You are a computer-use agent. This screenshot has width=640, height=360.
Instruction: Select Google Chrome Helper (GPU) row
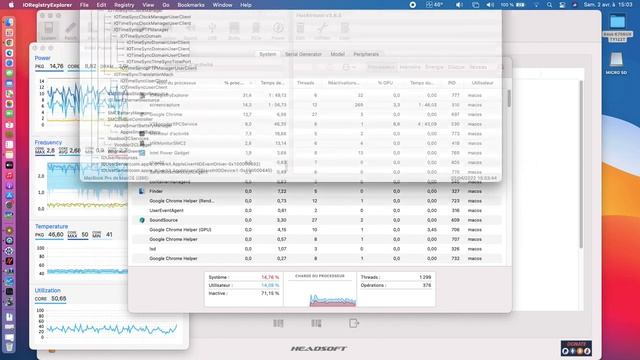(317, 229)
